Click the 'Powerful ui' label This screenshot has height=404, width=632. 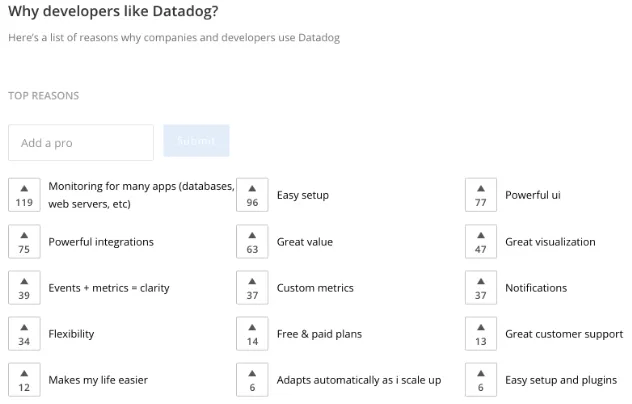pos(533,195)
